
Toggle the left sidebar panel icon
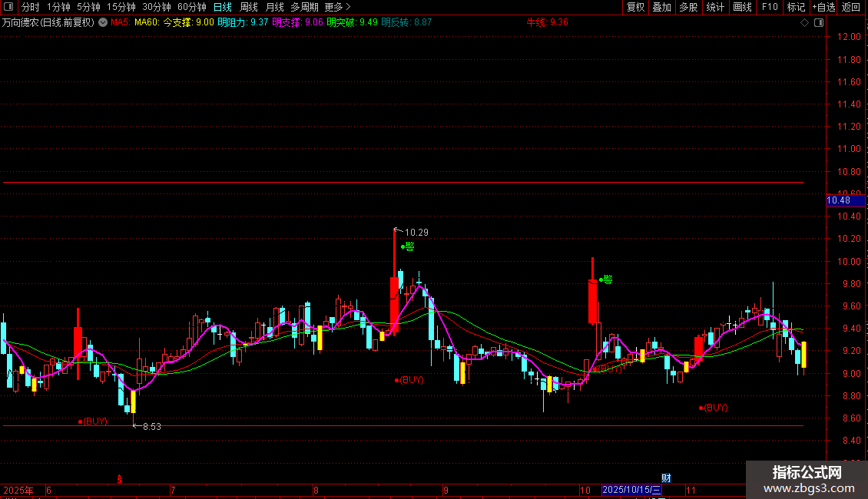click(8, 7)
